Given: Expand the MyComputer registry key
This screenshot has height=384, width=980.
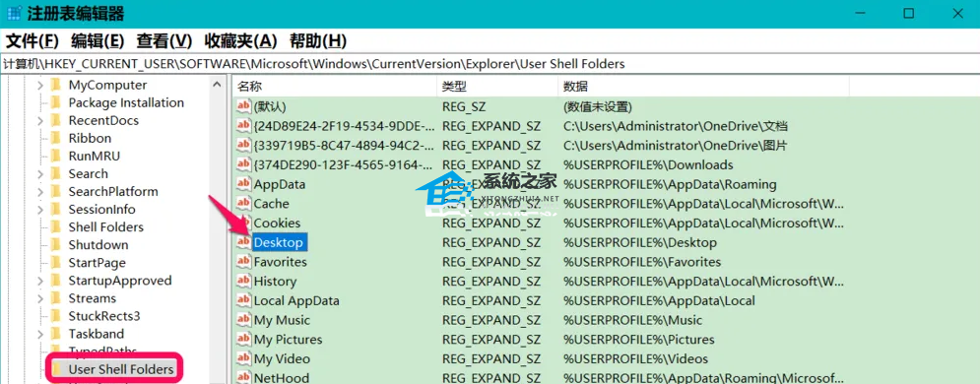Looking at the screenshot, I should tap(40, 85).
